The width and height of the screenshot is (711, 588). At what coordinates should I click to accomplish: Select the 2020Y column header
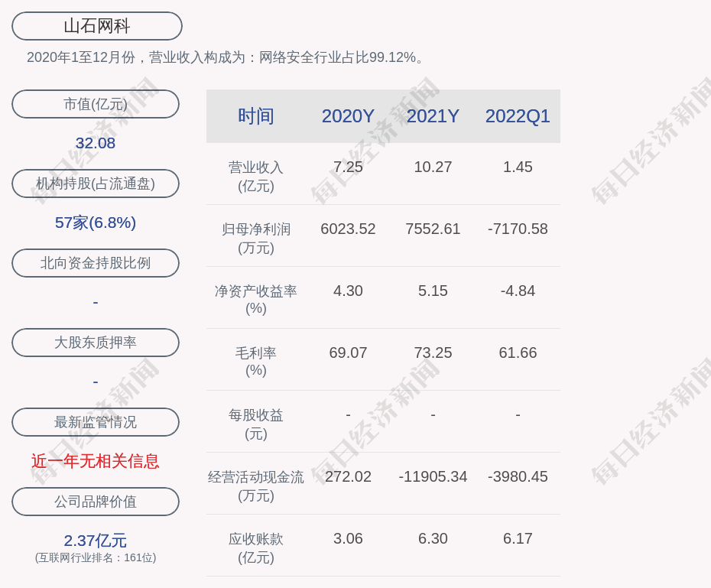click(348, 116)
